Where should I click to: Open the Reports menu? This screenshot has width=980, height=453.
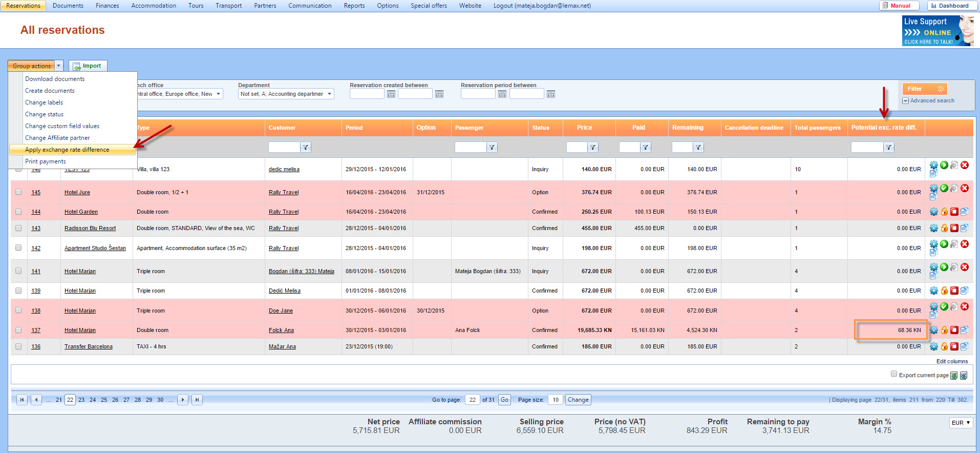[354, 6]
